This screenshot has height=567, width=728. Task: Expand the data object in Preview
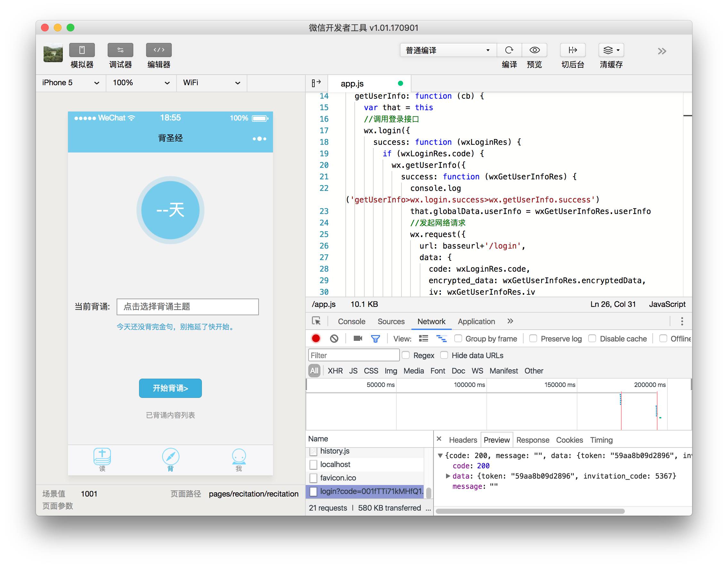tap(448, 476)
